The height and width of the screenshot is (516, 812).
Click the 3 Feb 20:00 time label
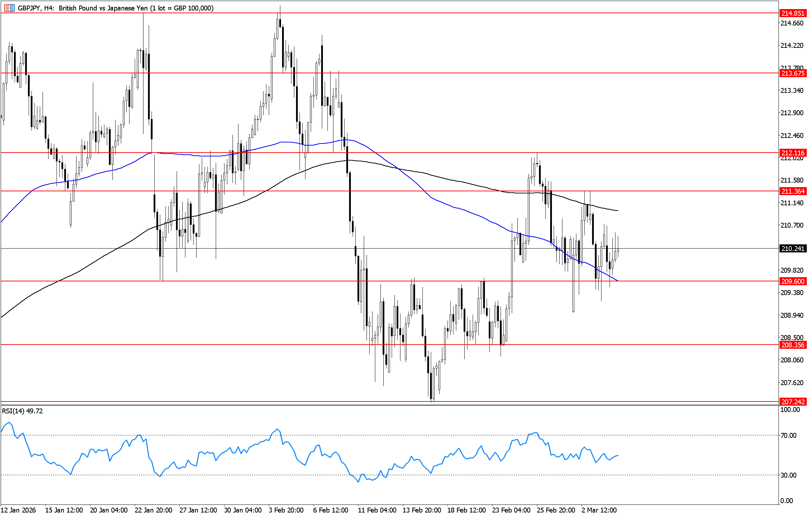(286, 510)
